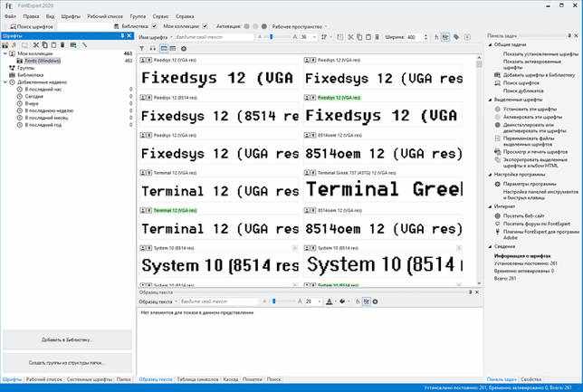Click the copy icon in the Fonts panel toolbar
This screenshot has height=392, width=583.
[44, 45]
